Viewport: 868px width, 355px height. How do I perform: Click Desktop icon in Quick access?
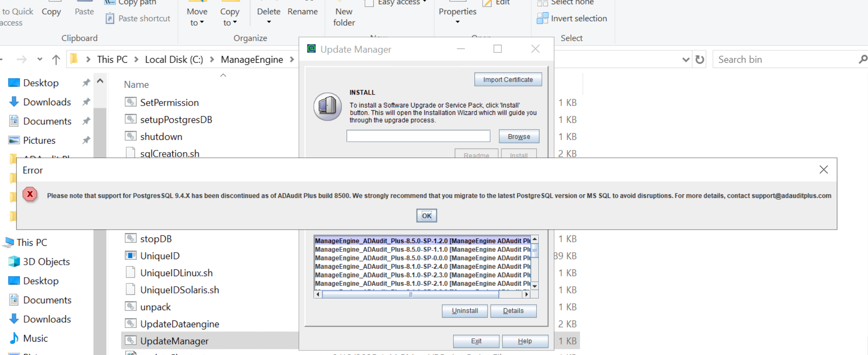click(x=14, y=83)
